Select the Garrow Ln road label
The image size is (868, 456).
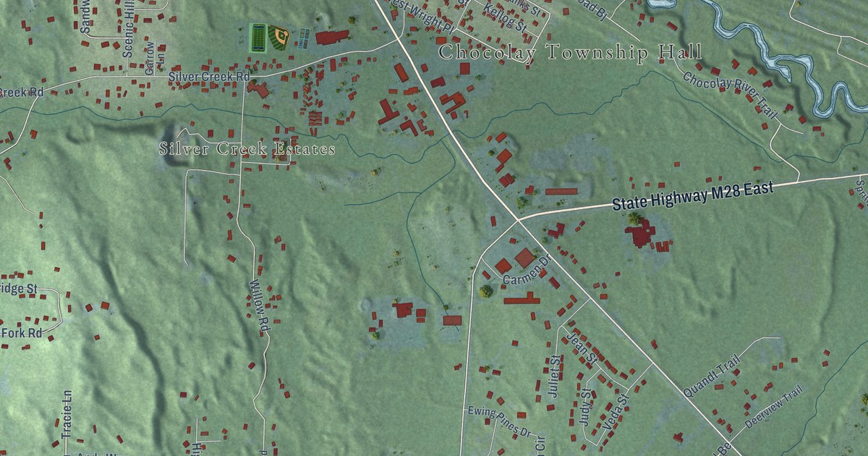[155, 57]
